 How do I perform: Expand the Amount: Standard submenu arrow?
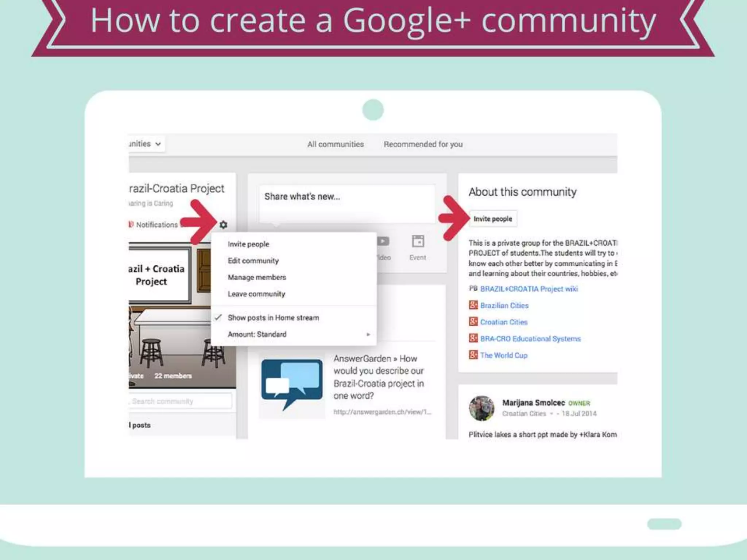click(368, 334)
